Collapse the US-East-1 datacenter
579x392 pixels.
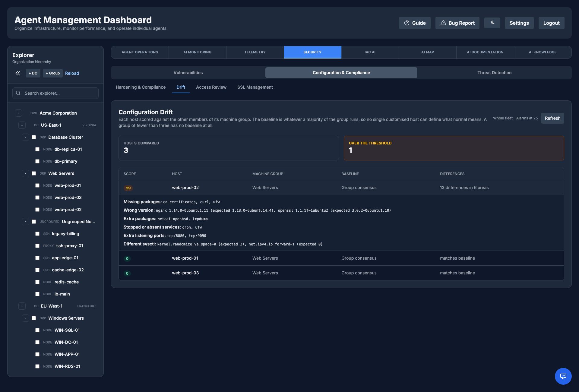(22, 125)
